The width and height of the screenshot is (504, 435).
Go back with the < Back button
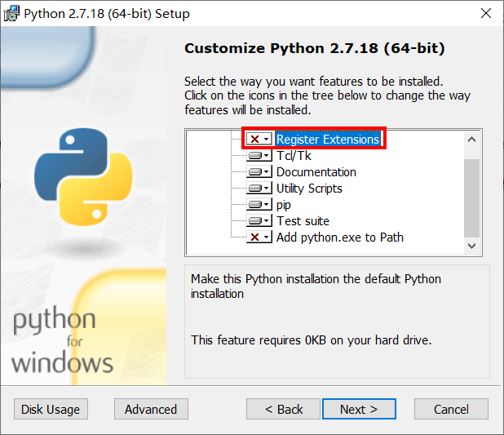(283, 409)
